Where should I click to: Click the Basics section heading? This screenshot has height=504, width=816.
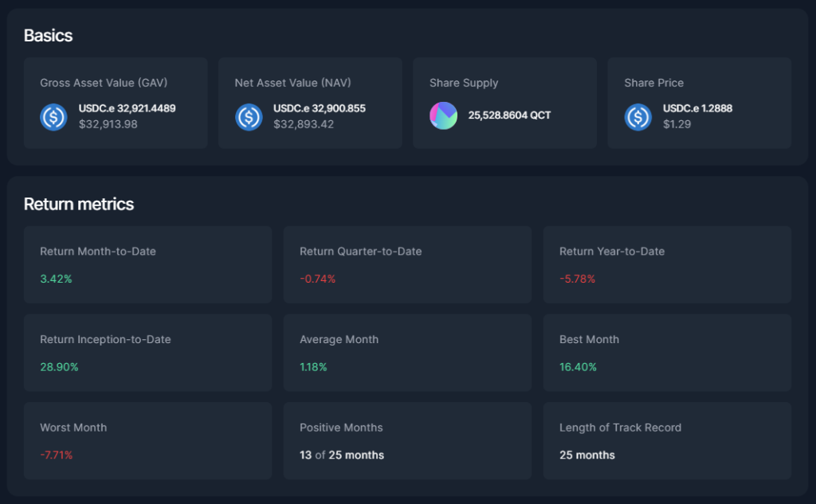pos(48,35)
